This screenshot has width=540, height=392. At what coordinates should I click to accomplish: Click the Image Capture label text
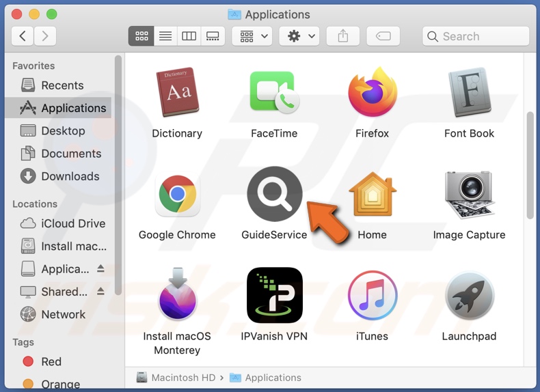pyautogui.click(x=470, y=235)
